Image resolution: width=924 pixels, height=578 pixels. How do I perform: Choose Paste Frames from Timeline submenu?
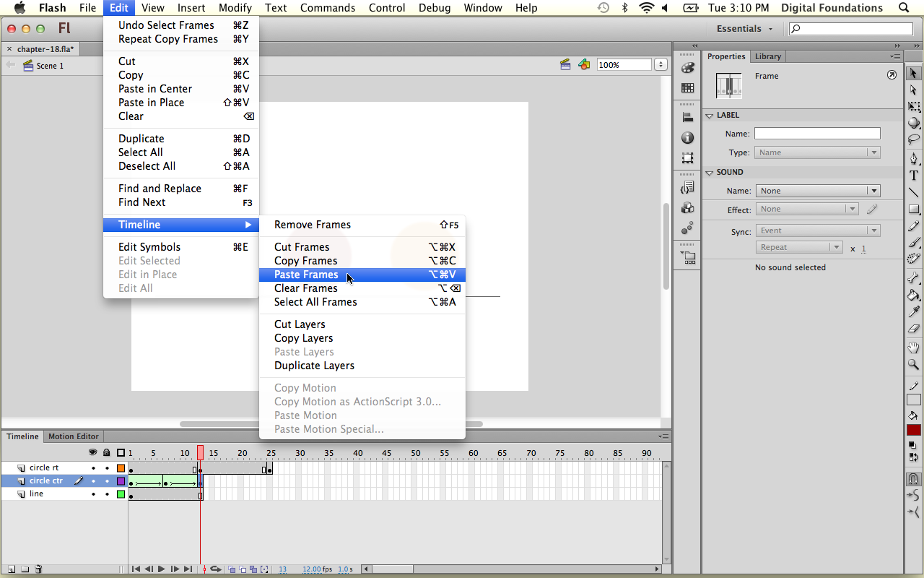point(306,275)
